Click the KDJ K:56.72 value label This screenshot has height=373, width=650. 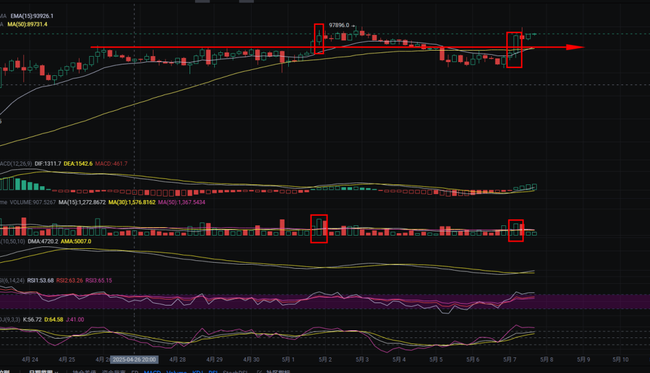tap(32, 320)
